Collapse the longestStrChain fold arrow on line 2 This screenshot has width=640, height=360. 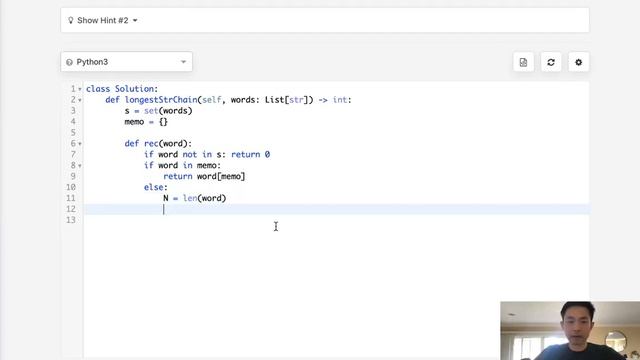(80, 100)
